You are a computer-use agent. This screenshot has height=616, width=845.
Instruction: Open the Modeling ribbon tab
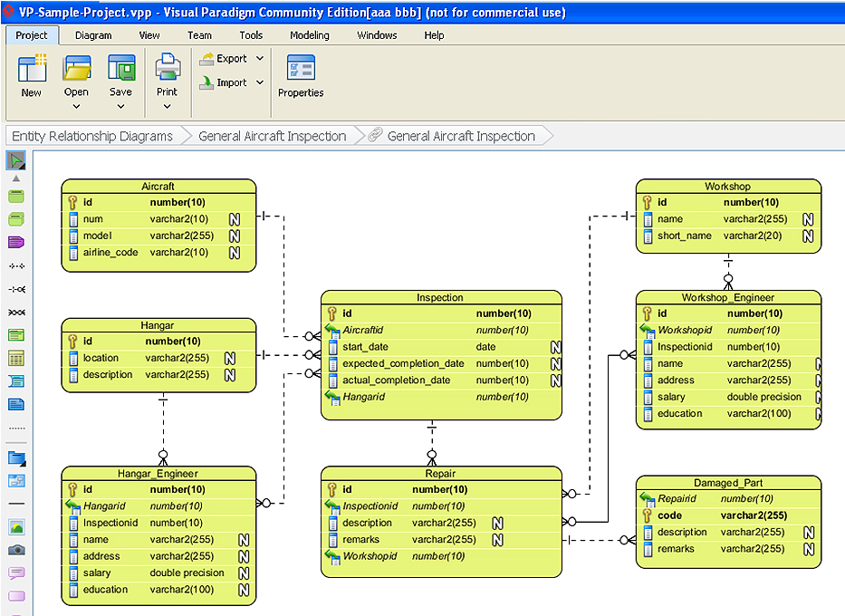310,35
